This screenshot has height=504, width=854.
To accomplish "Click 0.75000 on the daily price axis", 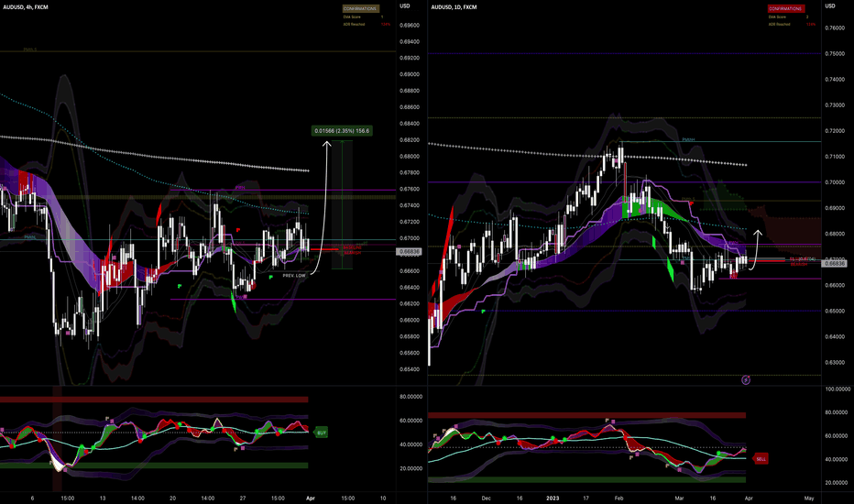I will pos(835,54).
